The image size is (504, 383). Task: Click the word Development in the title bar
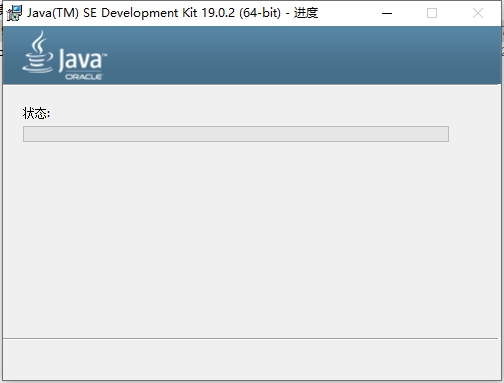coord(140,13)
